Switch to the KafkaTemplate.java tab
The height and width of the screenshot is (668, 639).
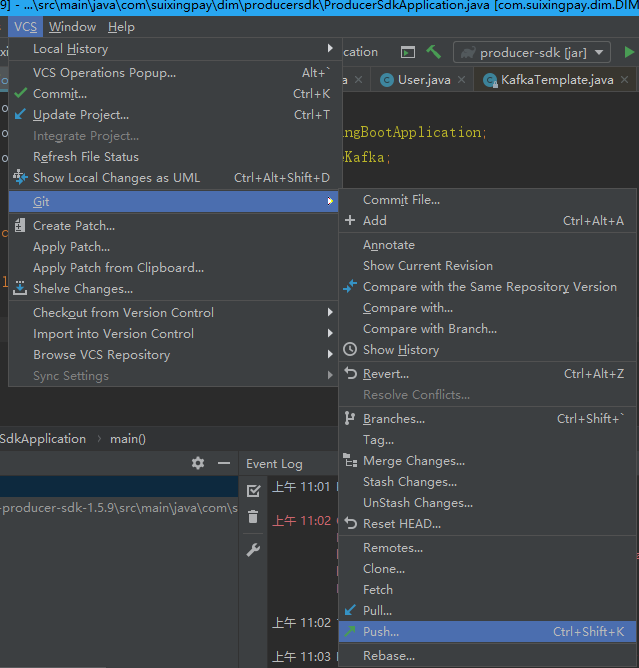coord(557,80)
